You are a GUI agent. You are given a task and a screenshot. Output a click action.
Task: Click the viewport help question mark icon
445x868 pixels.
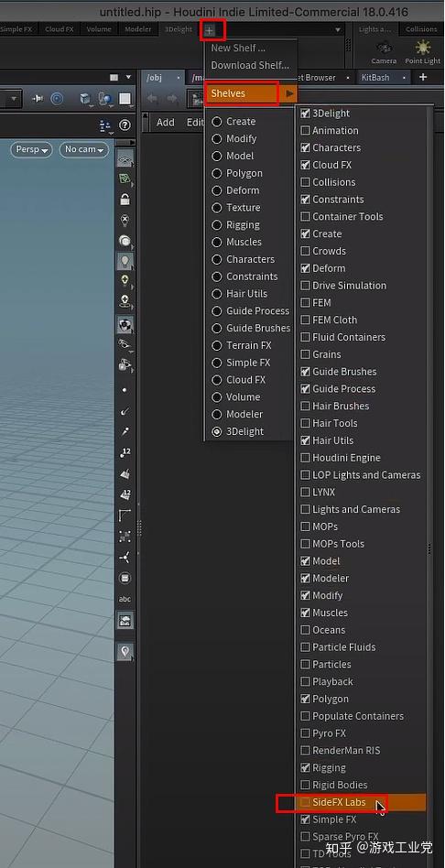point(125,125)
